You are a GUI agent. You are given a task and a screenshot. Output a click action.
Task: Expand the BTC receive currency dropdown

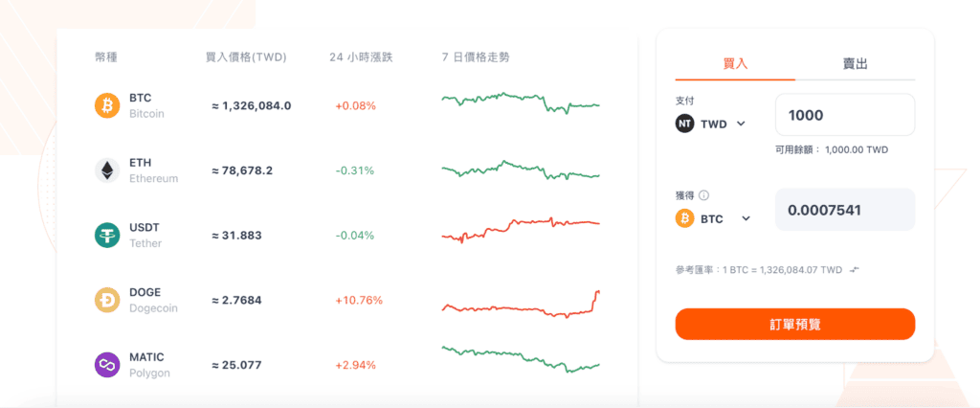point(745,218)
